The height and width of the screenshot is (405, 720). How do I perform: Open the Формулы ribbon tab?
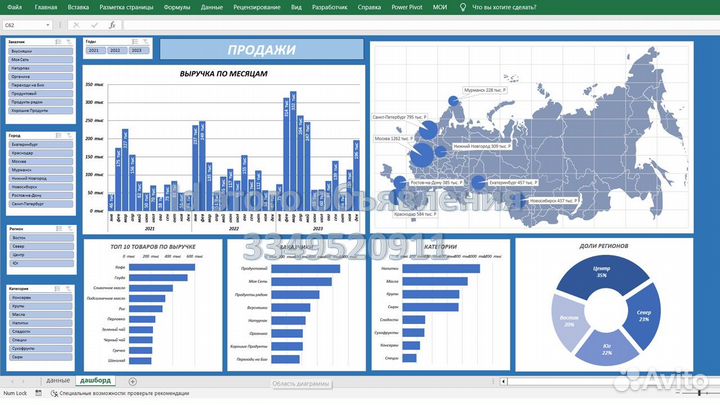[177, 7]
